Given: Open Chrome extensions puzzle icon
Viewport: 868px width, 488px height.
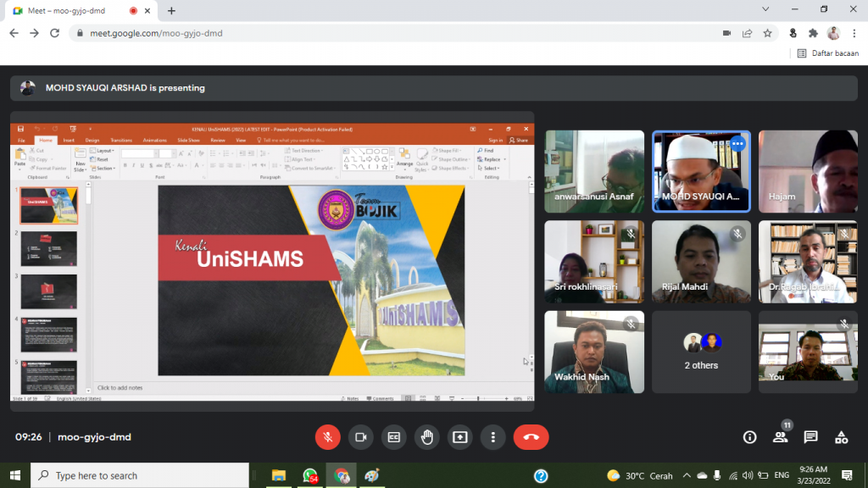Looking at the screenshot, I should (813, 33).
